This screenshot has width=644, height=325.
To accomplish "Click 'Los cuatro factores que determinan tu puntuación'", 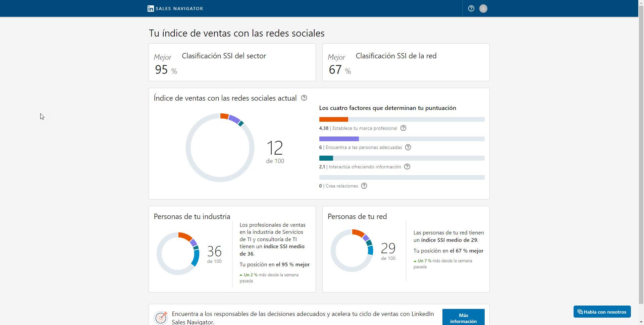I will 387,108.
